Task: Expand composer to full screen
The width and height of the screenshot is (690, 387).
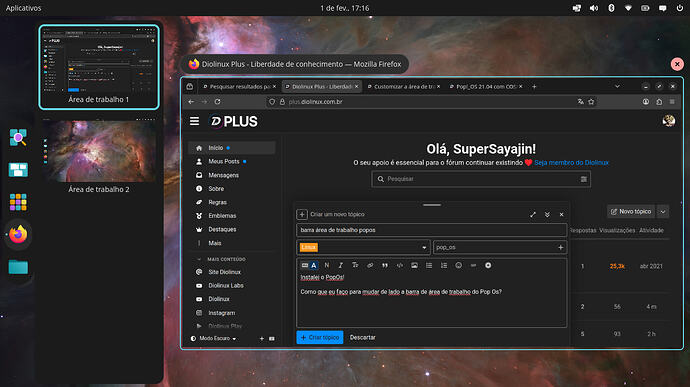Action: [x=533, y=214]
